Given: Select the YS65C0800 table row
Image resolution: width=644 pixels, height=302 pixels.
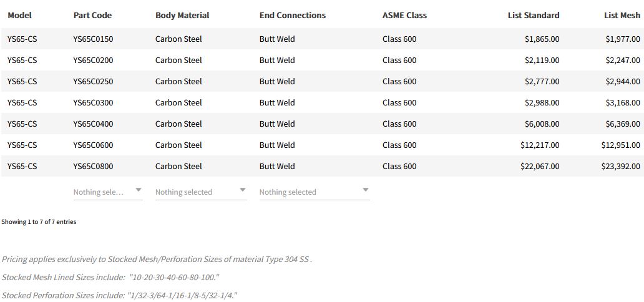Looking at the screenshot, I should 93,166.
